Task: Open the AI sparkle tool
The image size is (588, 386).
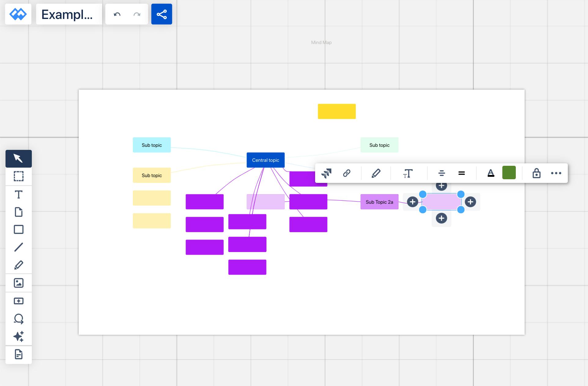Action: (19, 336)
